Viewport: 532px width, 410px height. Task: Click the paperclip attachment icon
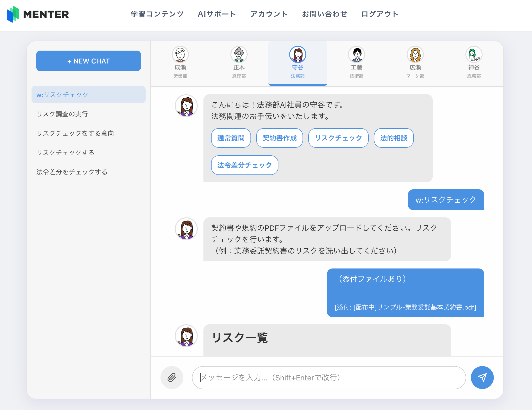coord(172,377)
